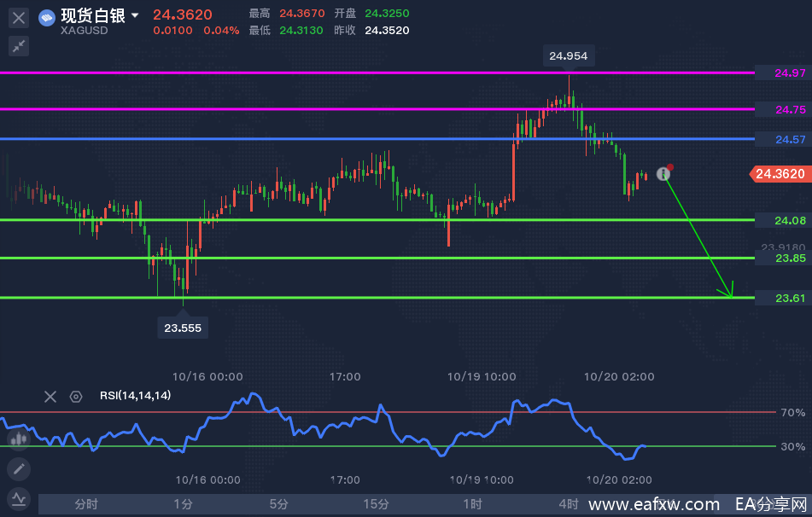Click the 开盘 24.3250 value
The height and width of the screenshot is (517, 812).
click(387, 14)
